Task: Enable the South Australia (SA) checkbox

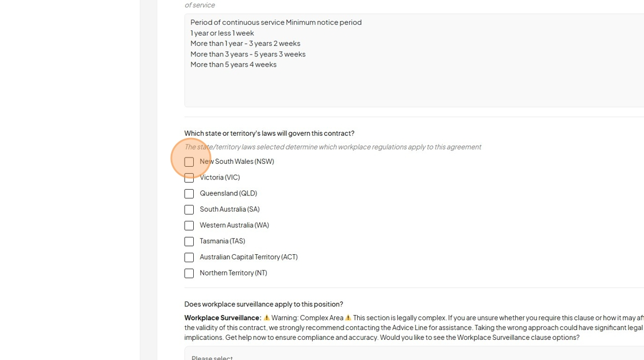Action: [189, 209]
